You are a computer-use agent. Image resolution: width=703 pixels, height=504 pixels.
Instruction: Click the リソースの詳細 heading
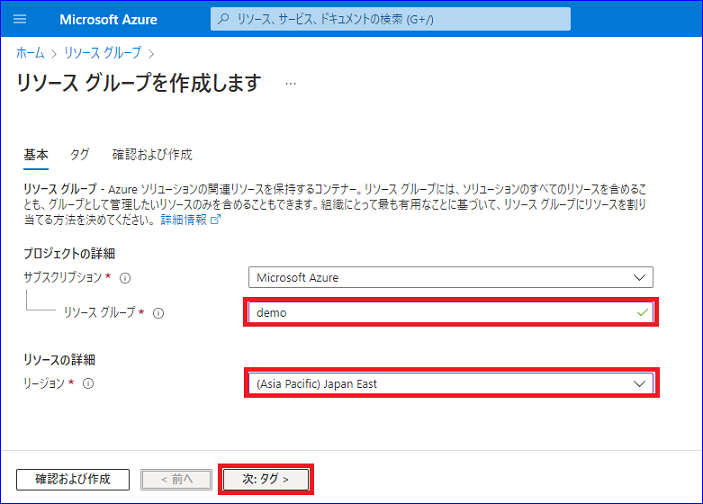coord(59,360)
